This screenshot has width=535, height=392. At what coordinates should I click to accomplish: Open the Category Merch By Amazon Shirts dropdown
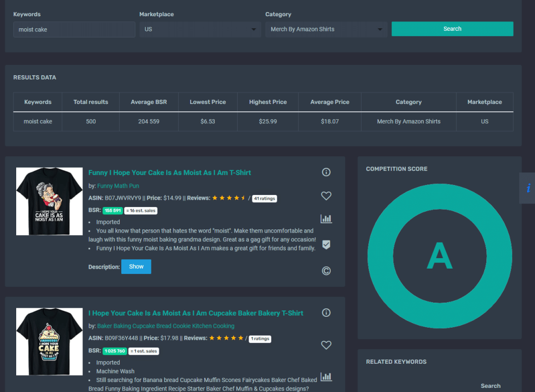click(x=326, y=29)
